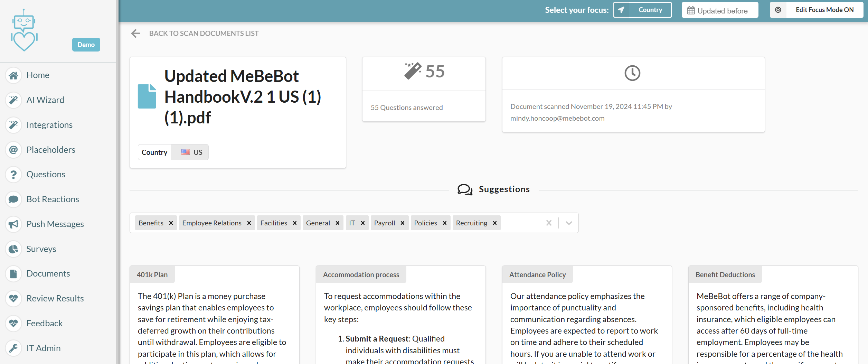Click the Questions question-mark icon
Viewport: 868px width, 364px height.
pos(13,174)
